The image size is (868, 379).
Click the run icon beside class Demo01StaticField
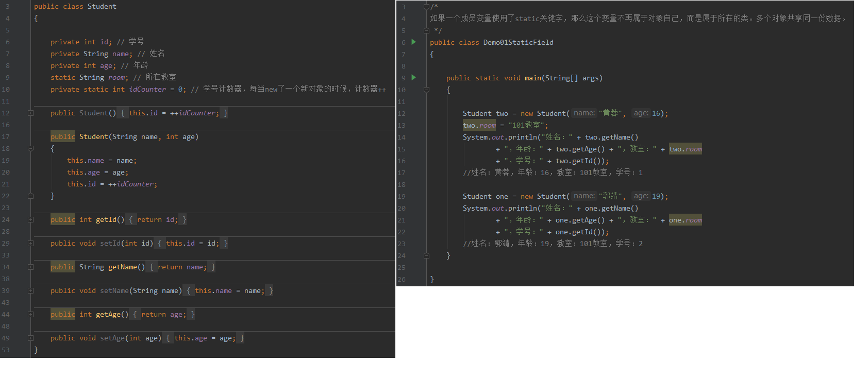413,42
